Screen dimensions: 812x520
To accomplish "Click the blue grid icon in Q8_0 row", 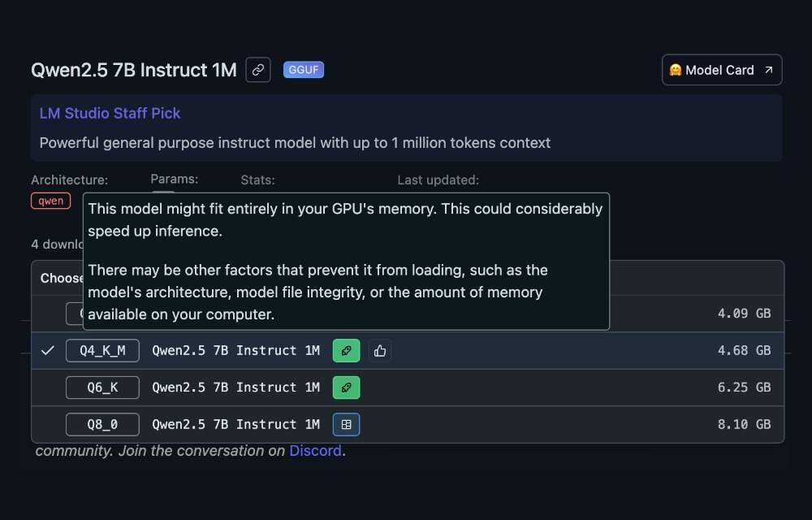I will pos(346,424).
